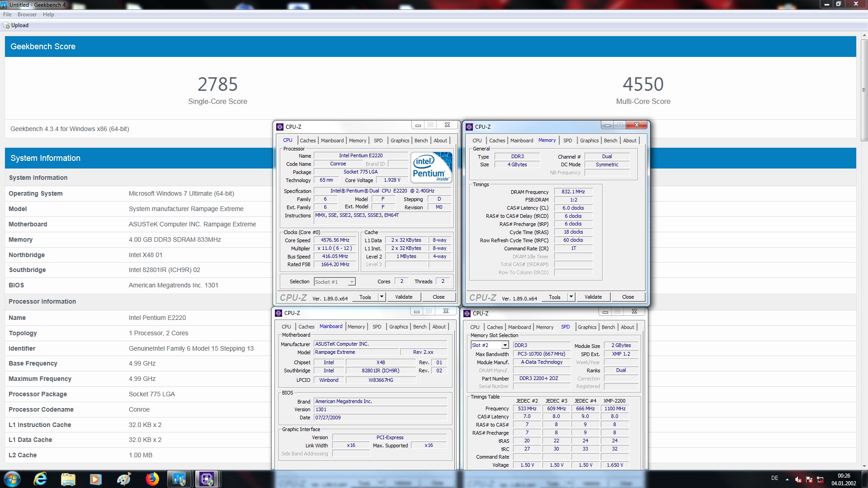Switch to Caches tab in processor CPU-Z window

308,141
